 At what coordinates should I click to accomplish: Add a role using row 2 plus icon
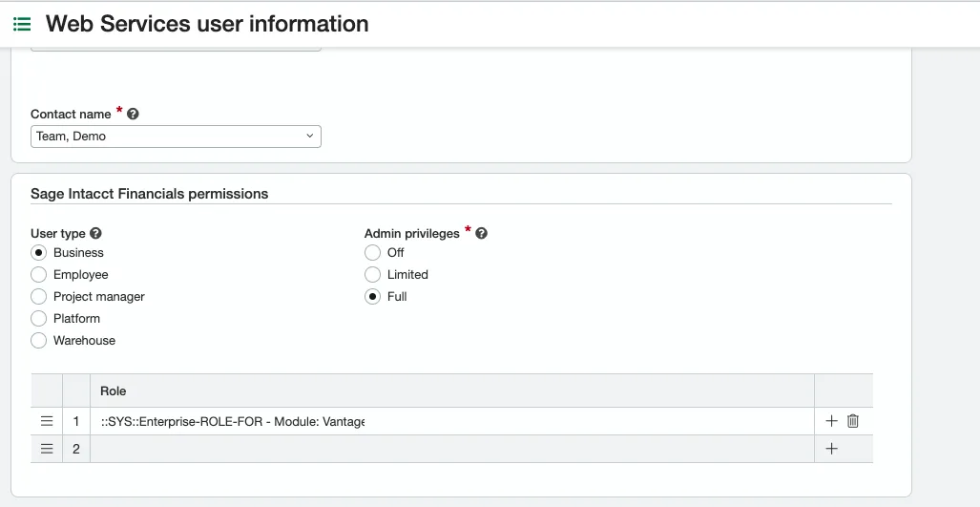pos(831,449)
